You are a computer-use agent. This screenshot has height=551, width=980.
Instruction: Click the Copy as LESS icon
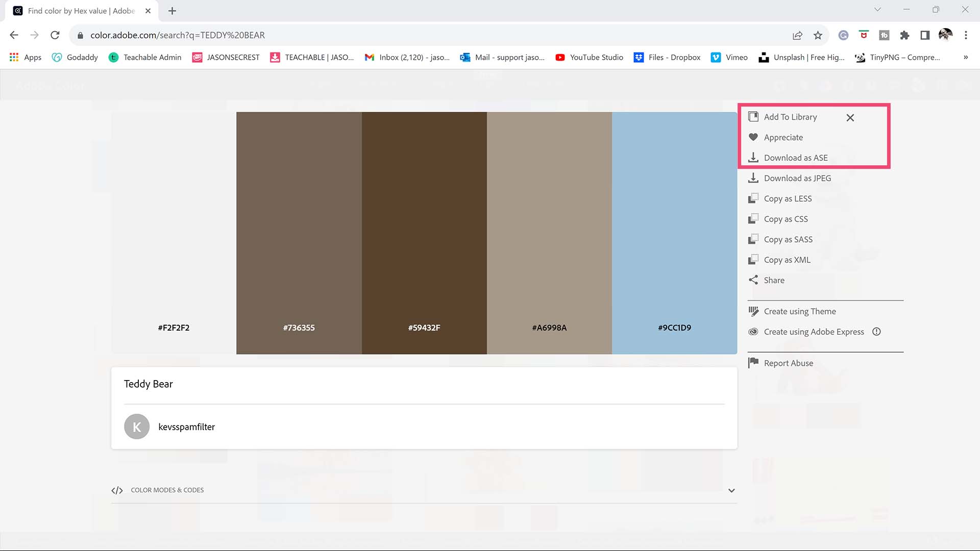(x=753, y=198)
